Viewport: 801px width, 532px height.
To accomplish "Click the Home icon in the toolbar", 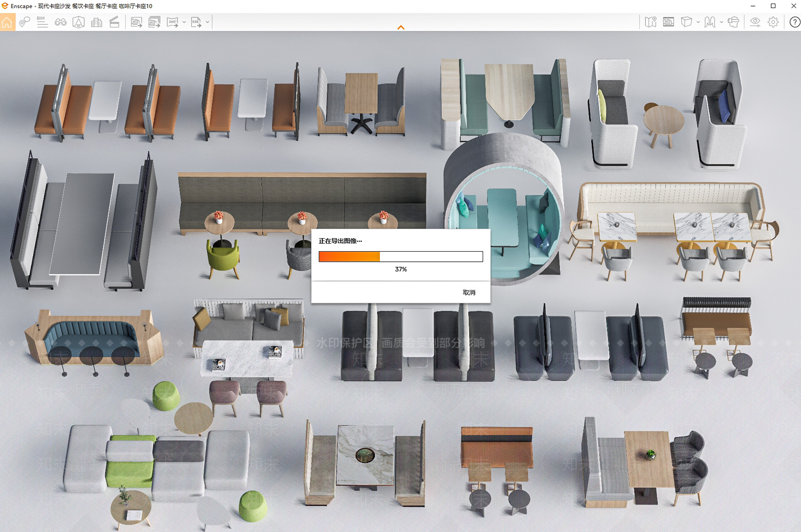I will [7, 22].
